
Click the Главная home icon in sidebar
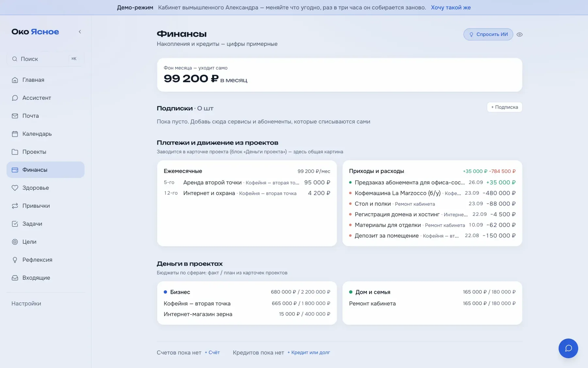click(15, 80)
